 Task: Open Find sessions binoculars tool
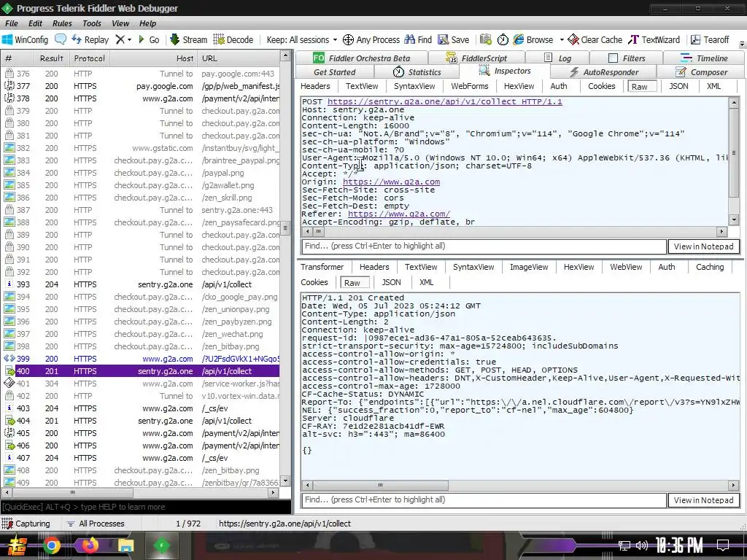[418, 39]
